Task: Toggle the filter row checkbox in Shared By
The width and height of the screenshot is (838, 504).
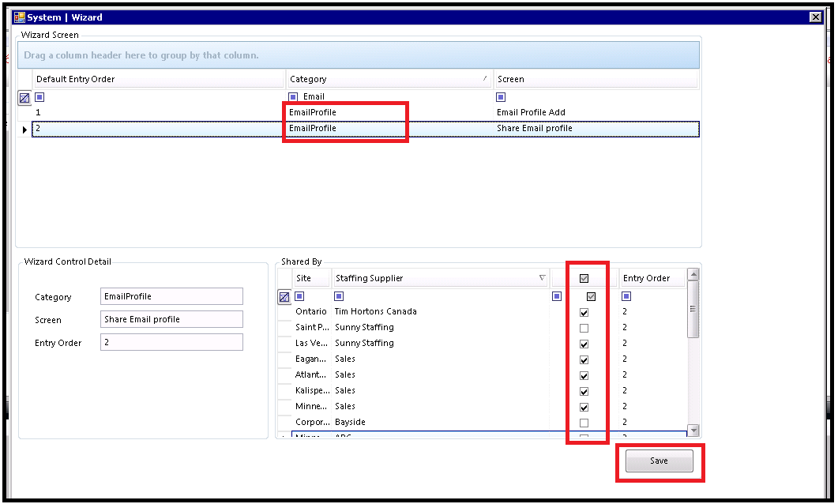Action: pyautogui.click(x=591, y=296)
